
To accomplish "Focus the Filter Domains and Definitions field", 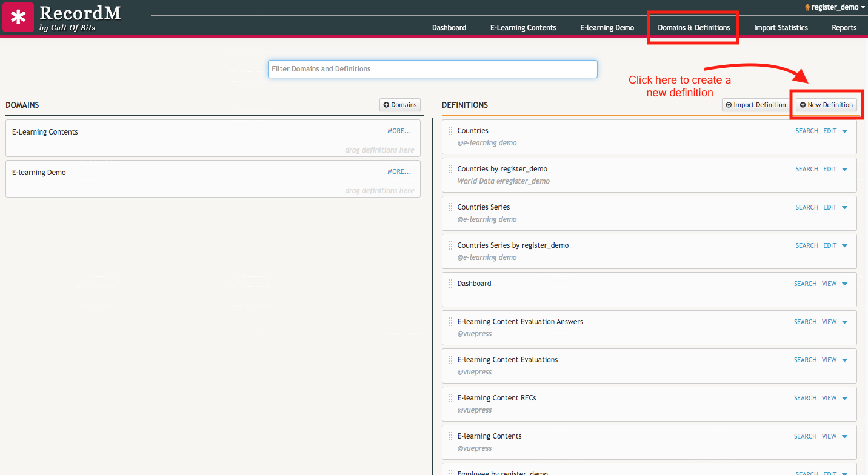I will 432,69.
